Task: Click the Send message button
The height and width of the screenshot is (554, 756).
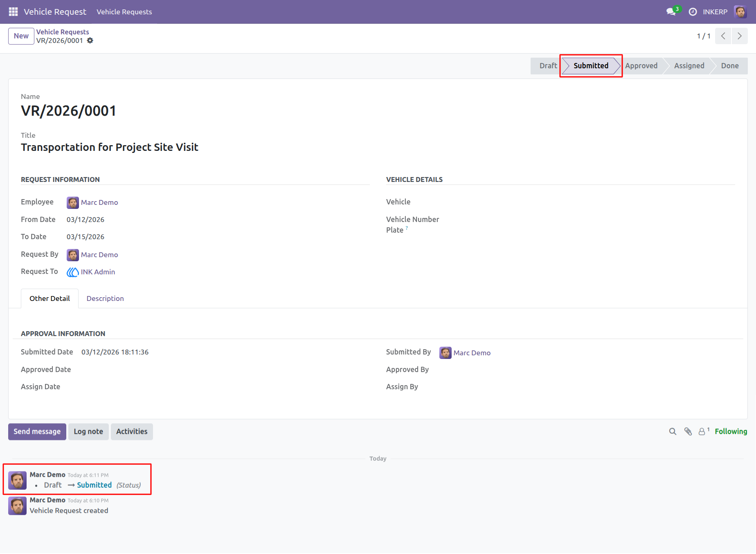Action: click(x=37, y=432)
